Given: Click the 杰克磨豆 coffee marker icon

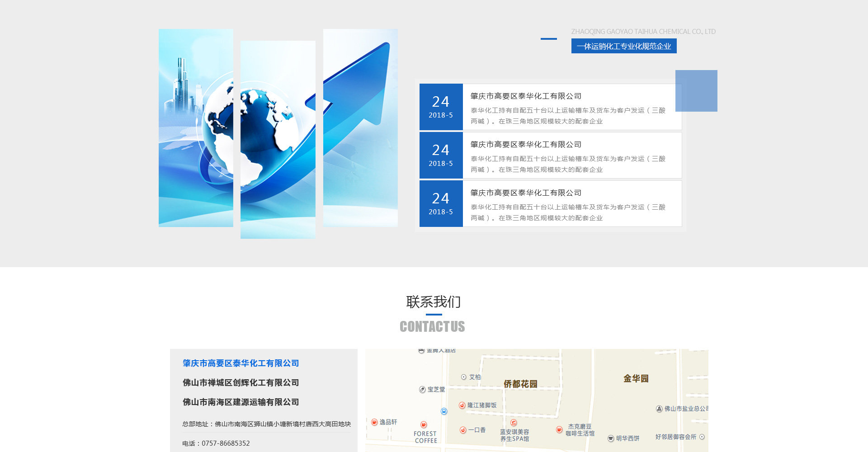Looking at the screenshot, I should click(559, 429).
